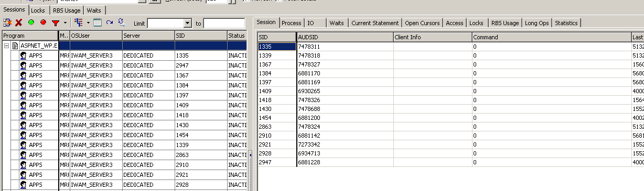
Task: Click the user icon for session SID 2928
Action: coord(23,185)
